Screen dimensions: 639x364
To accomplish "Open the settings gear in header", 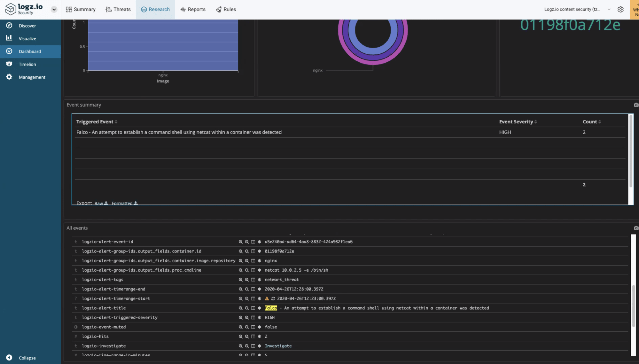I will click(x=620, y=9).
